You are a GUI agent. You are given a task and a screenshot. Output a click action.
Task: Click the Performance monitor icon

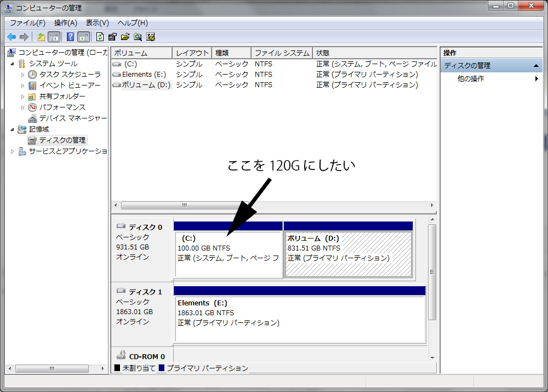[32, 107]
